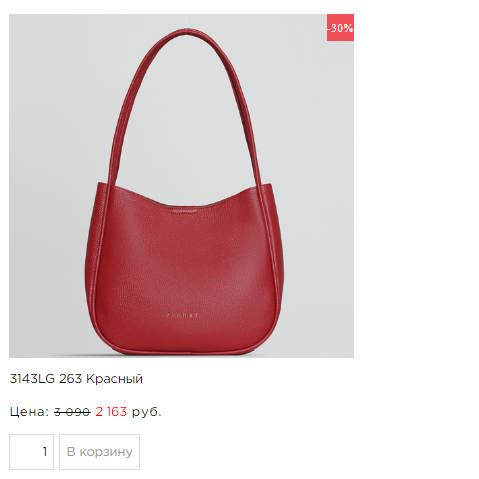Click the red sale price 2 163
Image resolution: width=479 pixels, height=479 pixels.
point(111,412)
